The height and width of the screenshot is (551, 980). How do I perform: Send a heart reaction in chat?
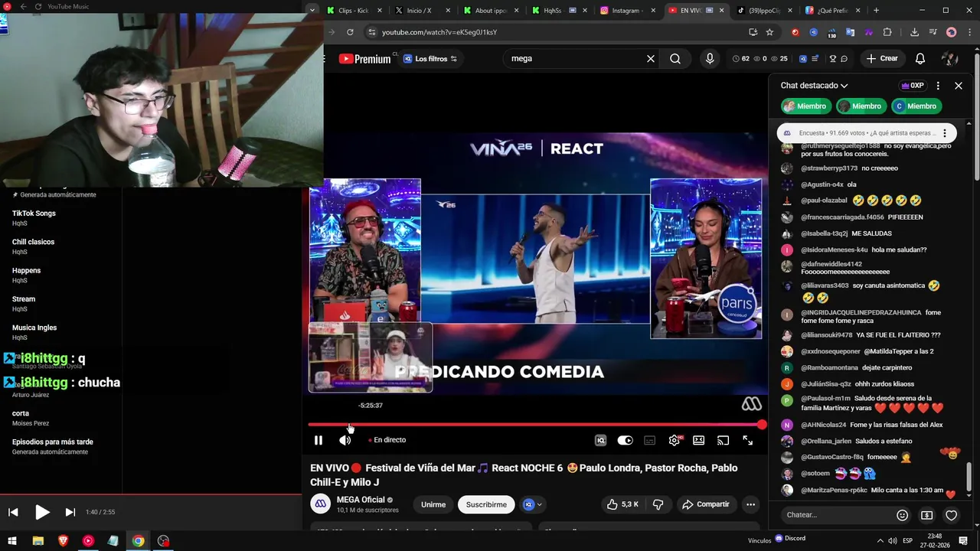(951, 515)
